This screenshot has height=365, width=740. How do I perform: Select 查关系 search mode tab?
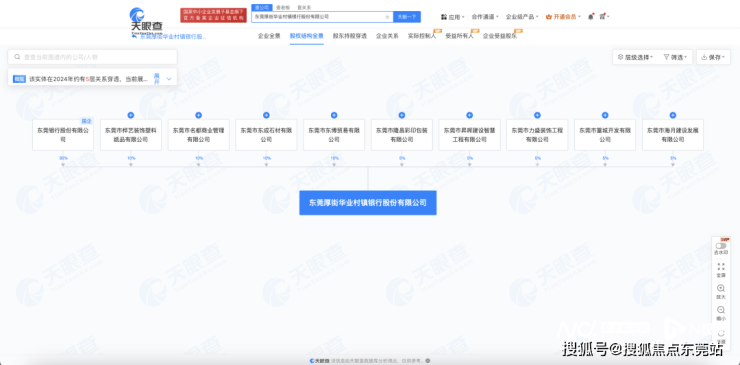tap(304, 8)
